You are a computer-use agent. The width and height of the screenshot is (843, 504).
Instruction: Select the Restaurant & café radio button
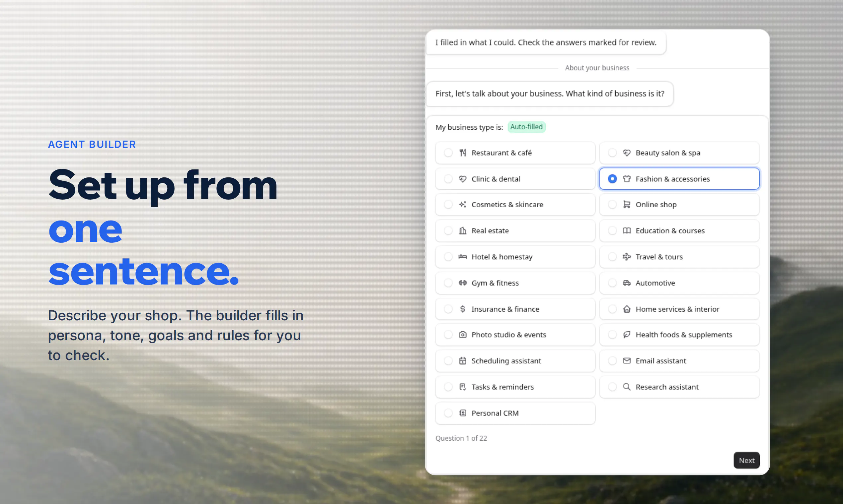[x=448, y=153]
